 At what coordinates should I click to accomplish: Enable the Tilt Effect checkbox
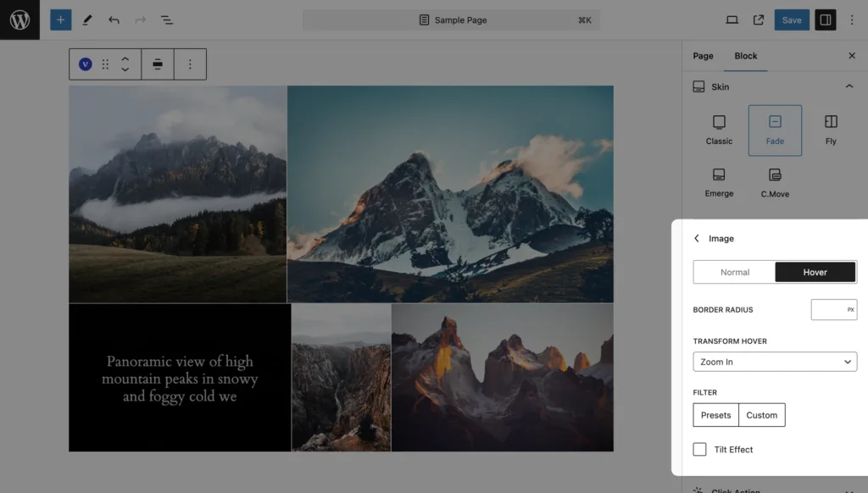[699, 449]
